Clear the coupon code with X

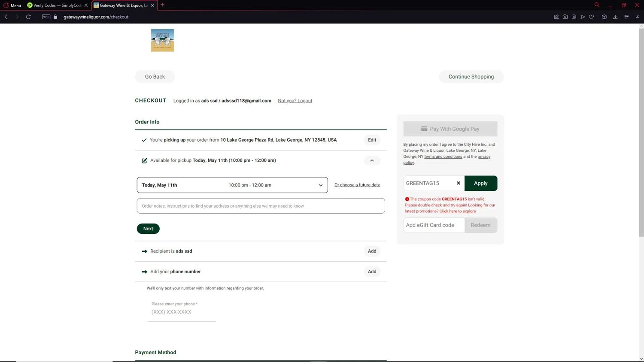point(459,183)
